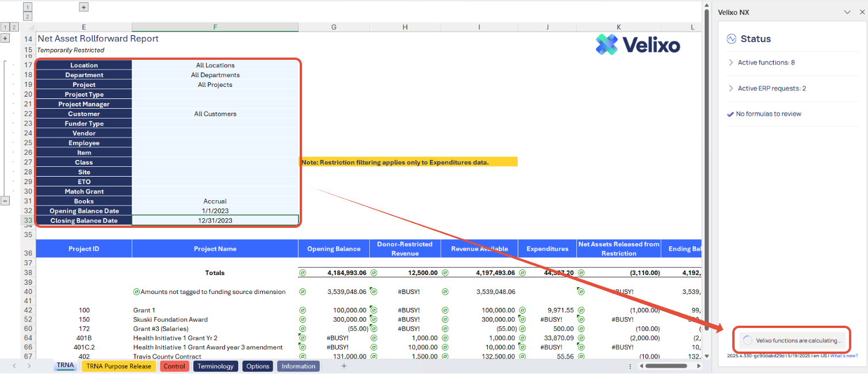Screen dimensions: 868x374
Task: Click the calculating spinner in Velixo status message
Action: point(748,341)
